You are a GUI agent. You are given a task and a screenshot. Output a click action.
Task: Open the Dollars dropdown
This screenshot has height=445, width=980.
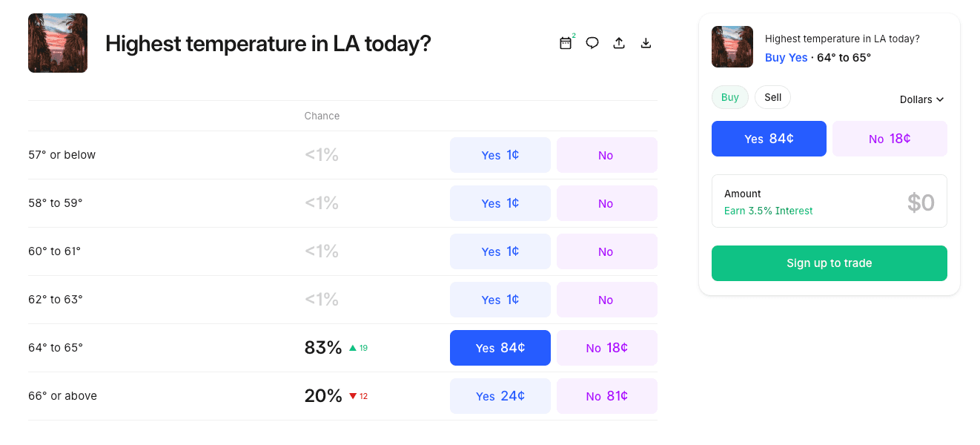coord(921,99)
